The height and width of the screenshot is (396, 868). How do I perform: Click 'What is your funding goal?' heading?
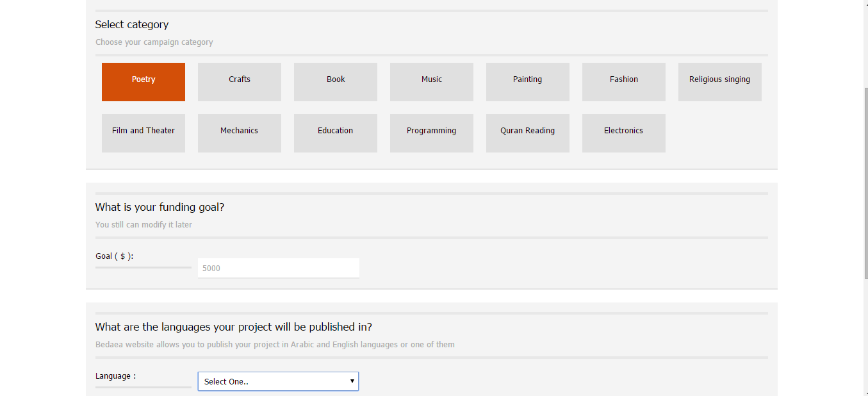(160, 207)
